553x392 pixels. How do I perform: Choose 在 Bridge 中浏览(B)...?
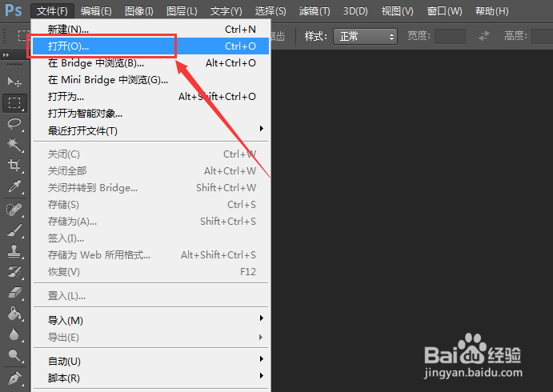click(x=151, y=63)
